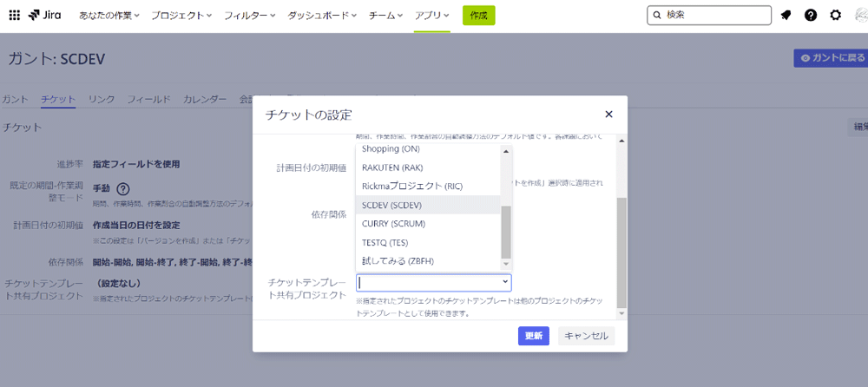Click the ガントに戻る button
The height and width of the screenshot is (387, 868).
(831, 58)
